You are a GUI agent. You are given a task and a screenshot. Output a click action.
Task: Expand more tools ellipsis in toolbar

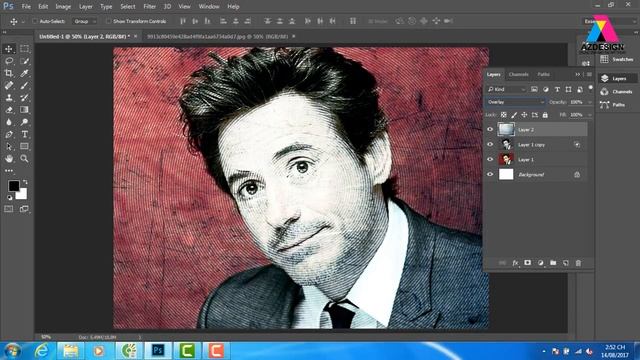9,171
